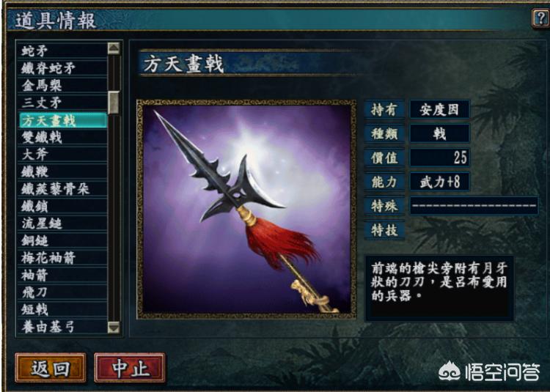Choose 鐵蒺藜骨朵 from the list

click(x=62, y=189)
